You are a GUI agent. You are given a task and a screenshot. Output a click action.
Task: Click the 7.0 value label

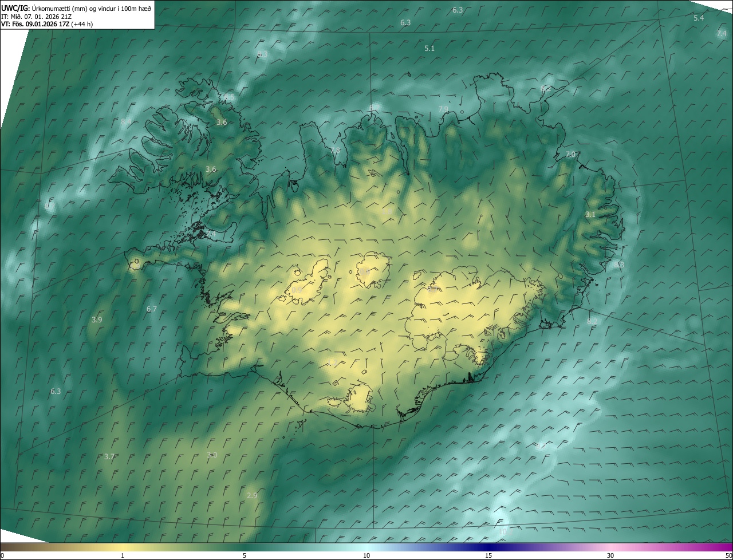pos(570,155)
